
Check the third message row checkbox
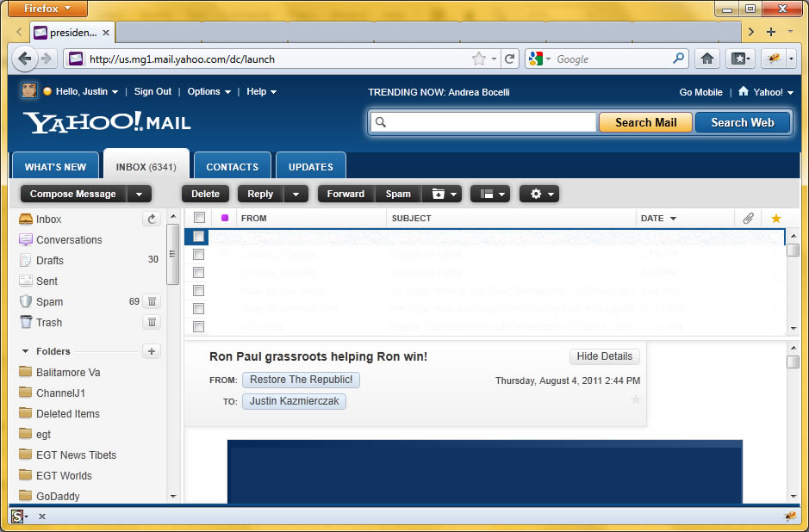[198, 273]
